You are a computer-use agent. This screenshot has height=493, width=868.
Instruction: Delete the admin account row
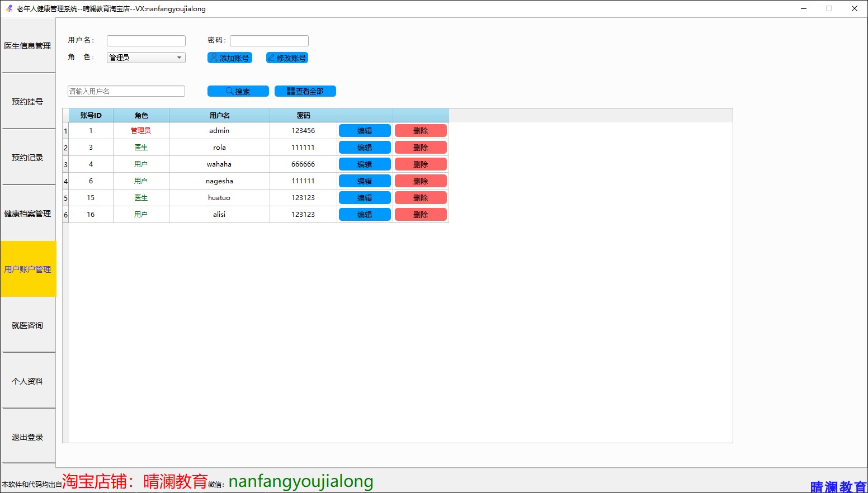[x=421, y=131]
